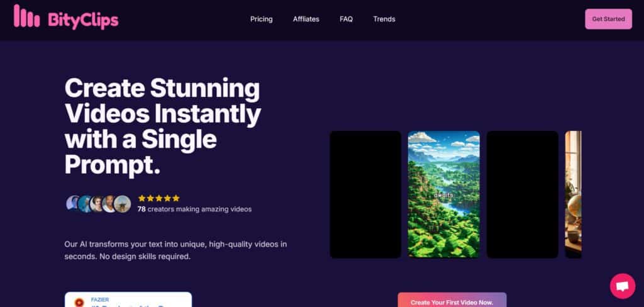Open the Trends page
The width and height of the screenshot is (644, 307).
click(384, 19)
